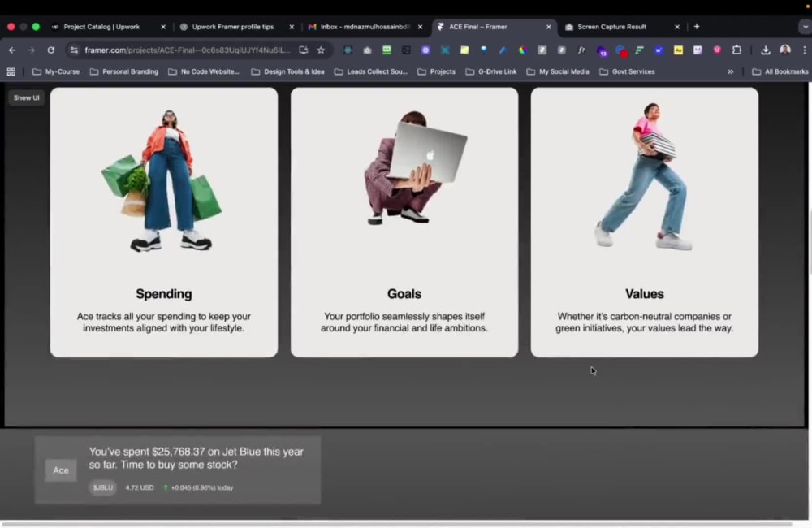Click the framer.com address bar URL

[188, 50]
